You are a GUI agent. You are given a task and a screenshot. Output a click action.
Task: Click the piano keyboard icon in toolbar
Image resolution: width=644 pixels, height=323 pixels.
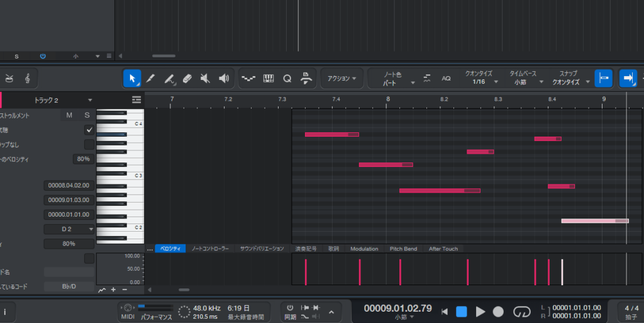(269, 78)
